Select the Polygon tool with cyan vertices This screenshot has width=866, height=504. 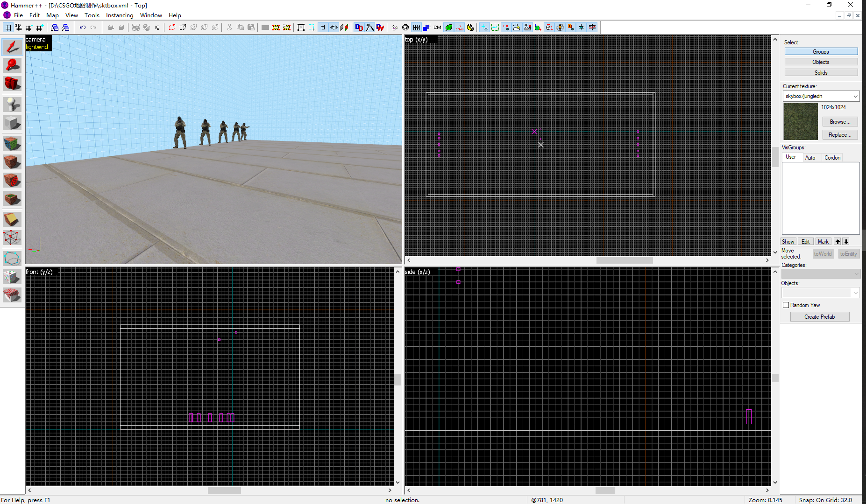pos(12,258)
